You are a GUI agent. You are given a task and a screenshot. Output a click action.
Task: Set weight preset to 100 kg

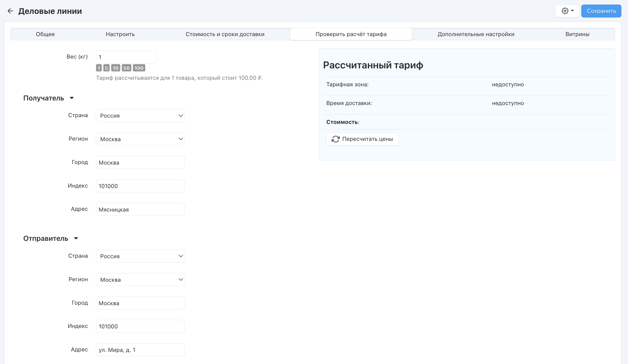[x=139, y=68]
